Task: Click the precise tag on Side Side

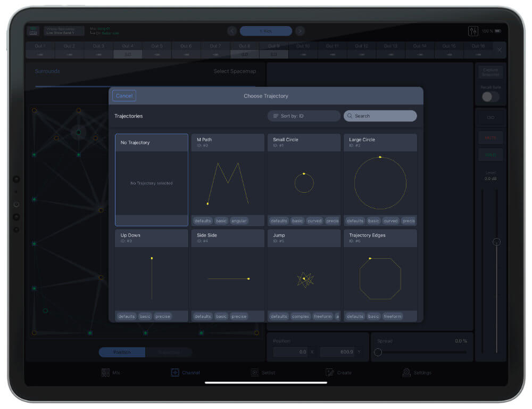Action: (239, 316)
